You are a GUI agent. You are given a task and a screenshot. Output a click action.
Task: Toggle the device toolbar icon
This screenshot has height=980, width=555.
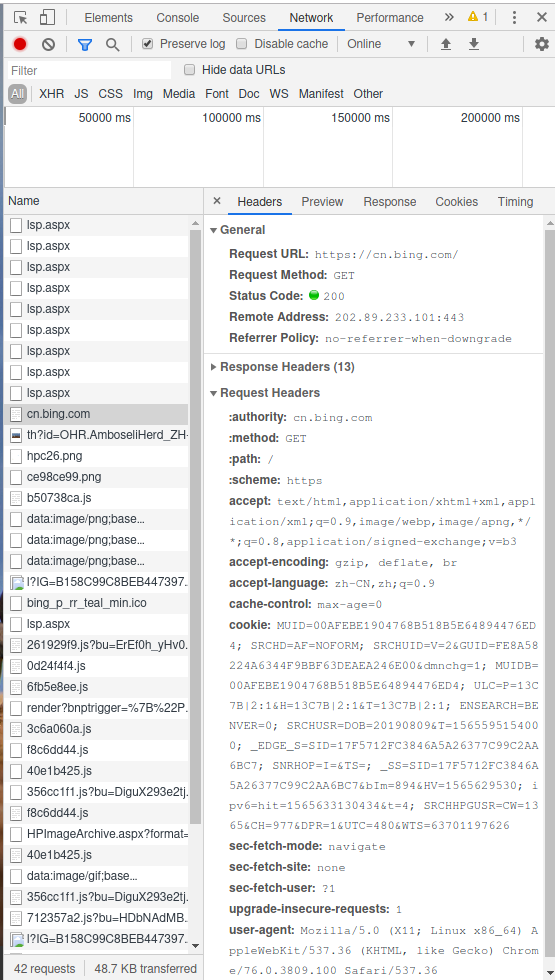click(x=48, y=18)
